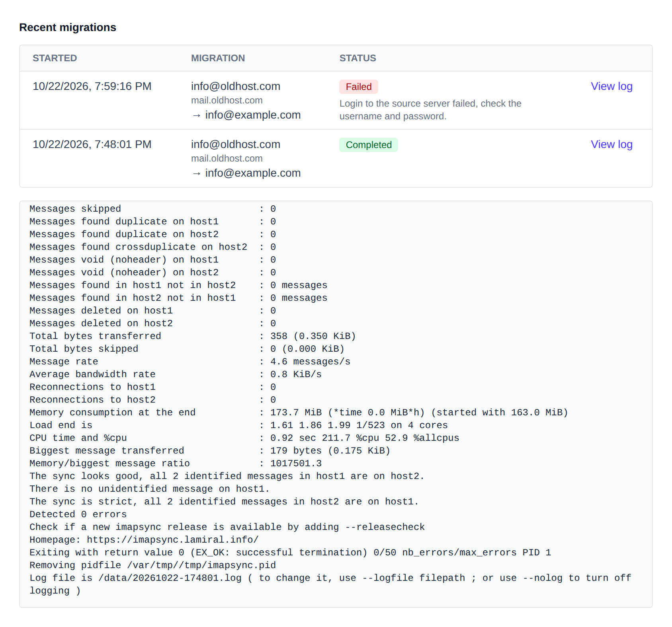Click the Completed status badge

coord(368,145)
